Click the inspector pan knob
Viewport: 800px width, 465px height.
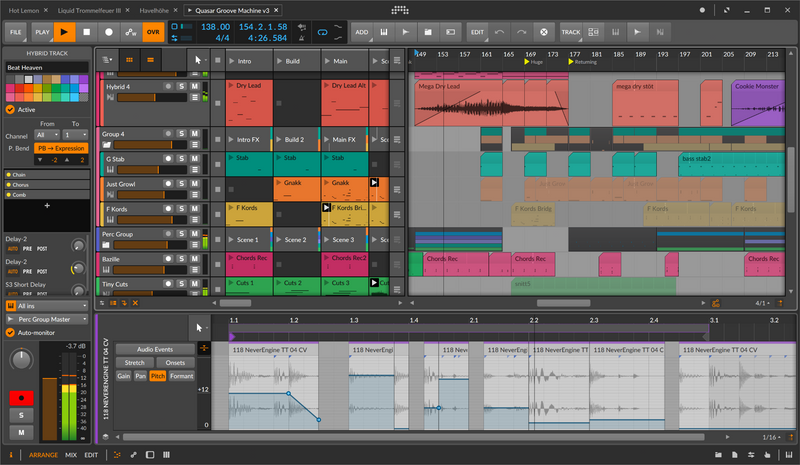[21, 359]
